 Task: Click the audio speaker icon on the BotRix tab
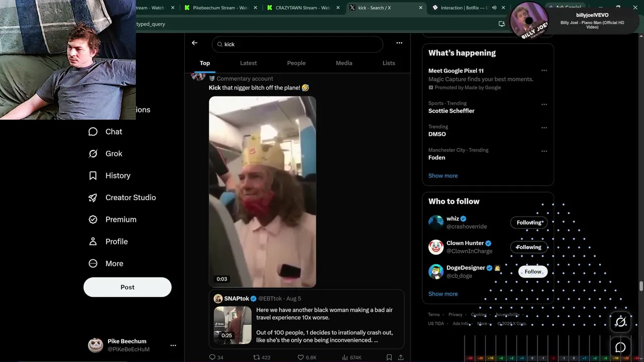(494, 8)
